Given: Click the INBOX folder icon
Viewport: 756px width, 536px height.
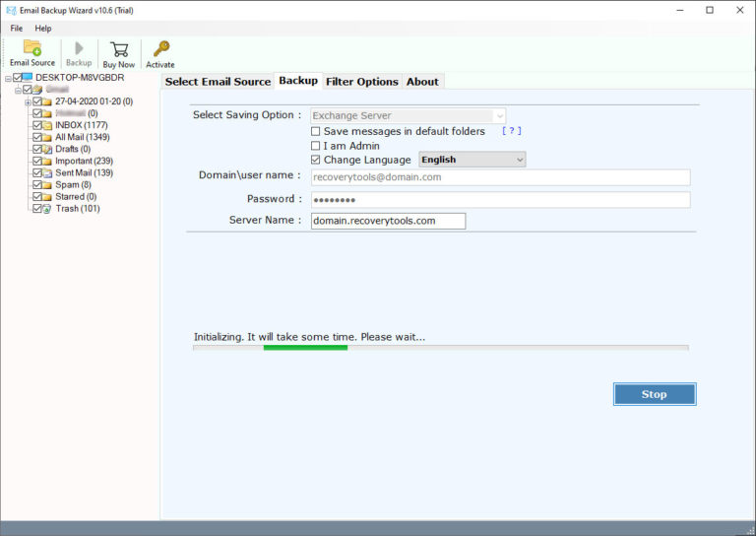Looking at the screenshot, I should tap(47, 125).
